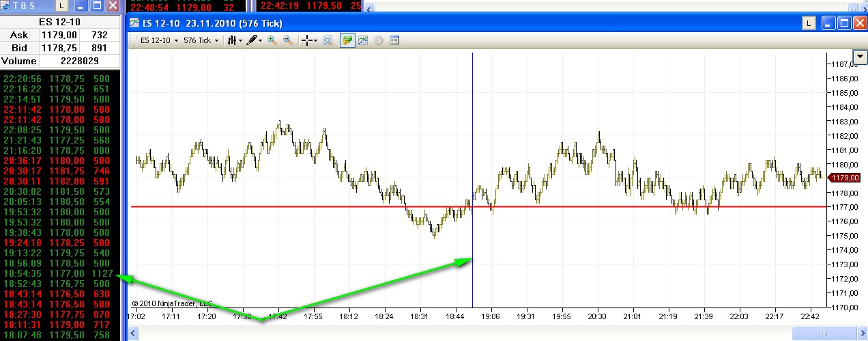
Task: Open the ES 12-10 instrument dropdown
Action: click(158, 40)
